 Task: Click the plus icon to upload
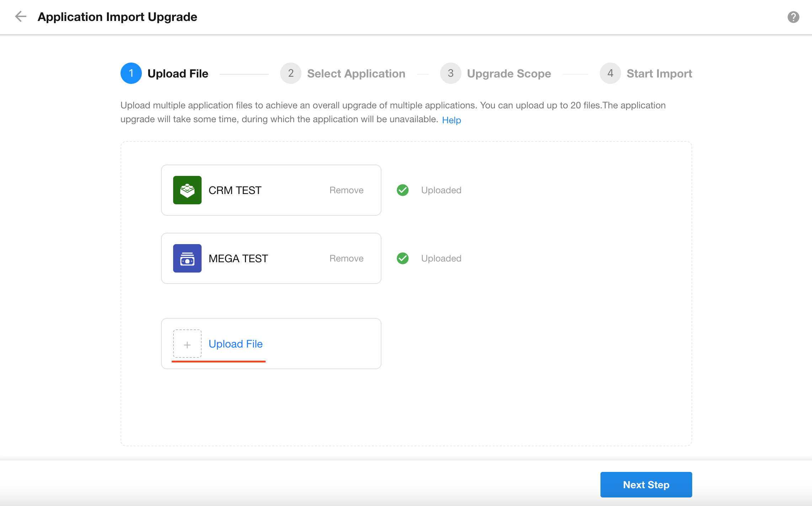tap(187, 344)
